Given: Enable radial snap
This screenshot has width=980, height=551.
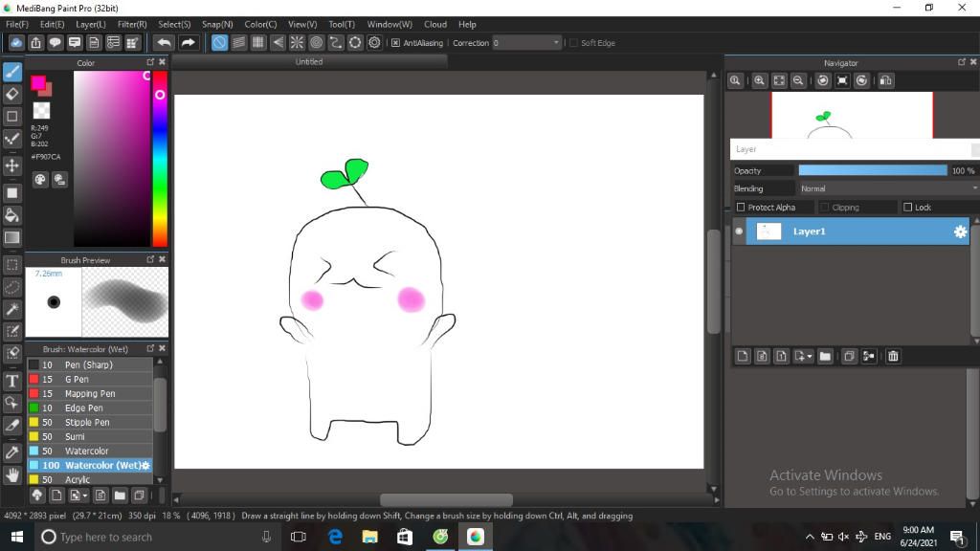Looking at the screenshot, I should coord(297,42).
